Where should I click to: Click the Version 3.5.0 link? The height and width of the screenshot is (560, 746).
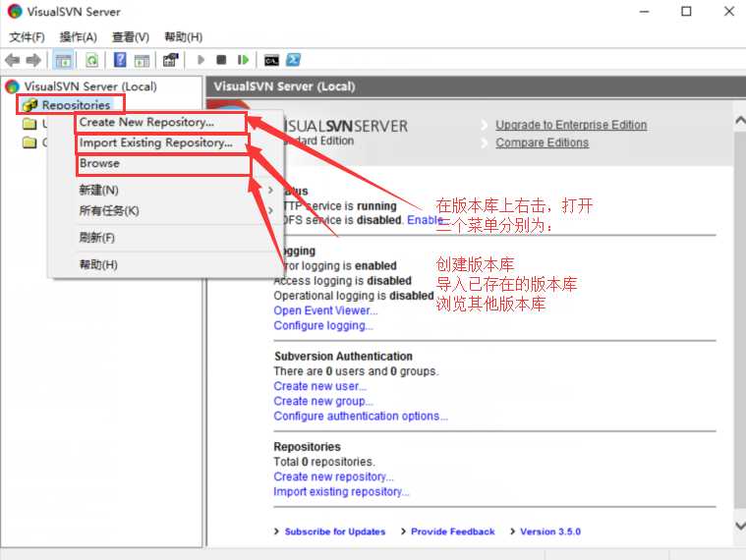pyautogui.click(x=550, y=532)
